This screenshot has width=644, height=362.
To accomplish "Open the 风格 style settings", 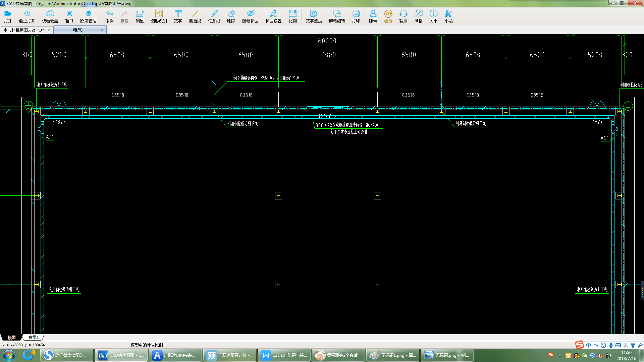I will 418,16.
